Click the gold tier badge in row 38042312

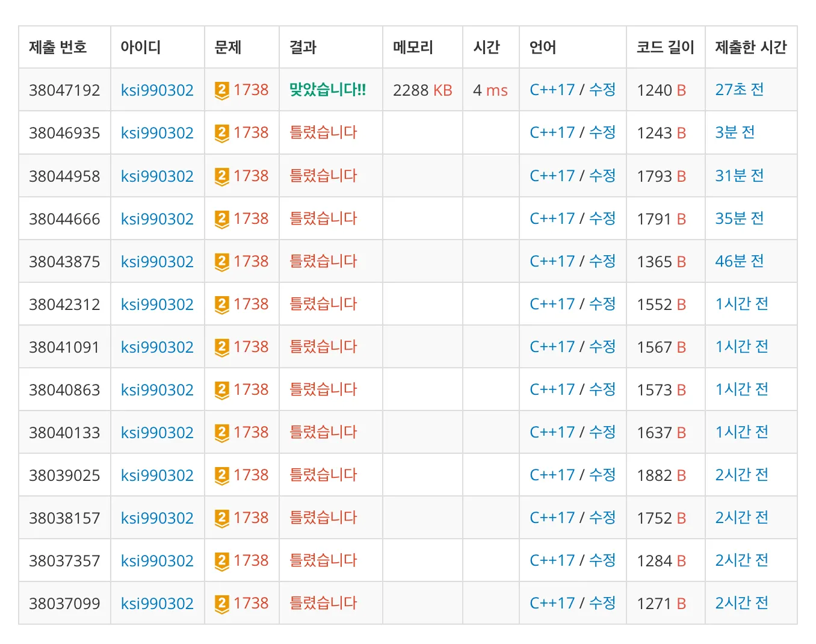point(222,305)
